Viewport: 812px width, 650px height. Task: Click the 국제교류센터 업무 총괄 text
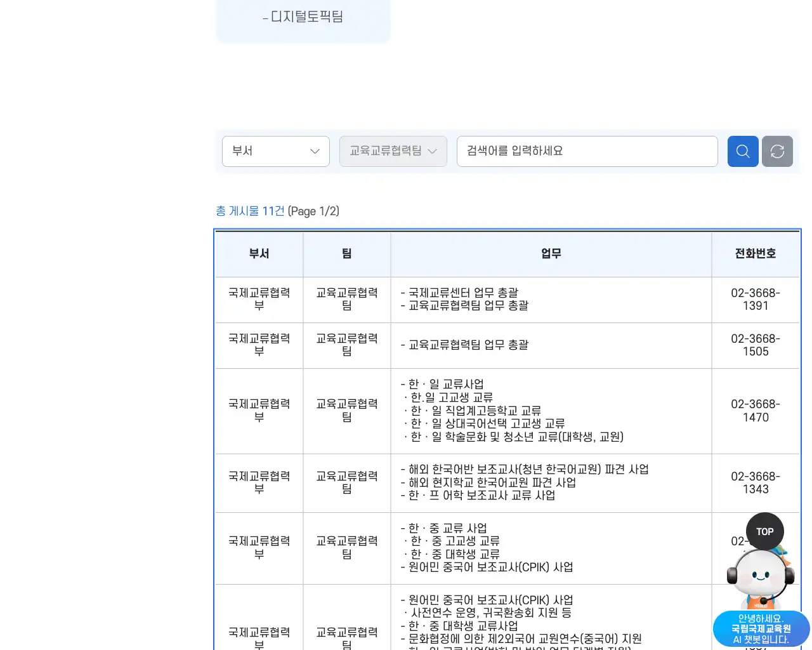point(463,293)
